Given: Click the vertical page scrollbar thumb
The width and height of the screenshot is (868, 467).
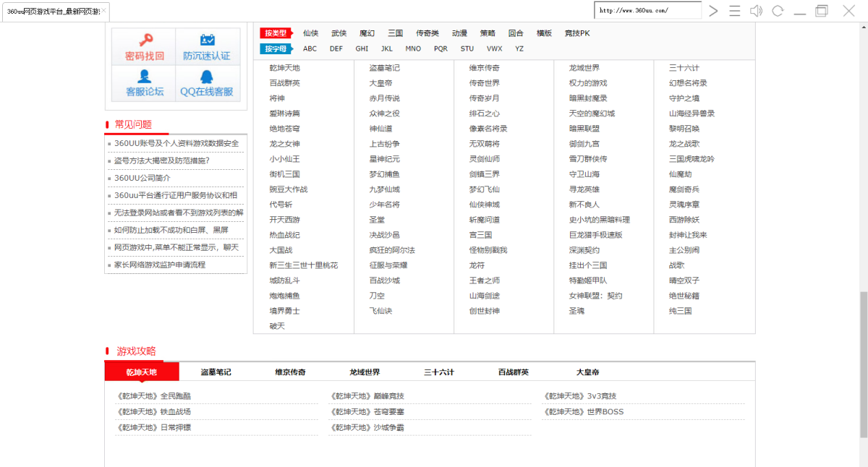Looking at the screenshot, I should tap(863, 364).
